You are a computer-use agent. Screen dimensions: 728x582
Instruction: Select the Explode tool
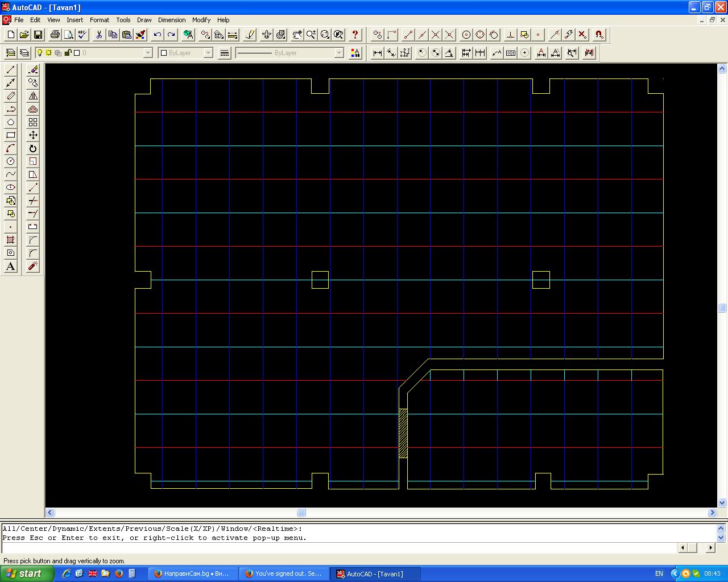pyautogui.click(x=33, y=266)
